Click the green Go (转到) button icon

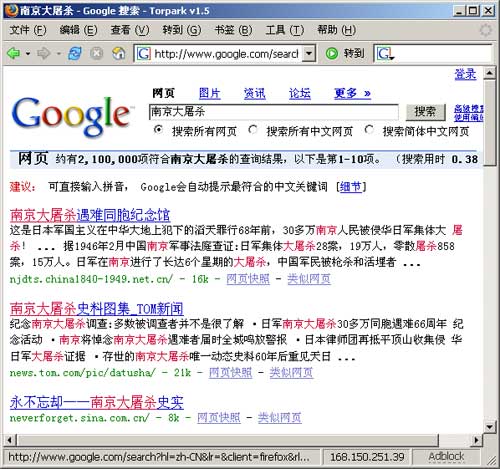pos(332,53)
